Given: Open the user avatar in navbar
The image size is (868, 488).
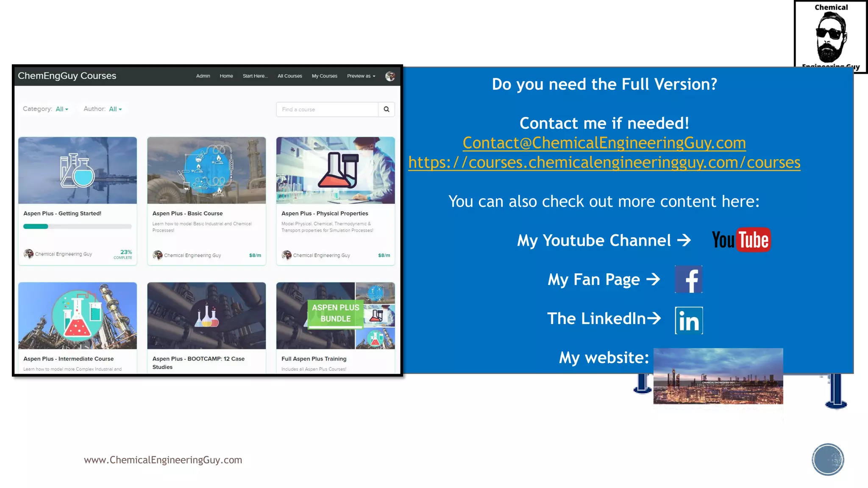Looking at the screenshot, I should (x=390, y=76).
